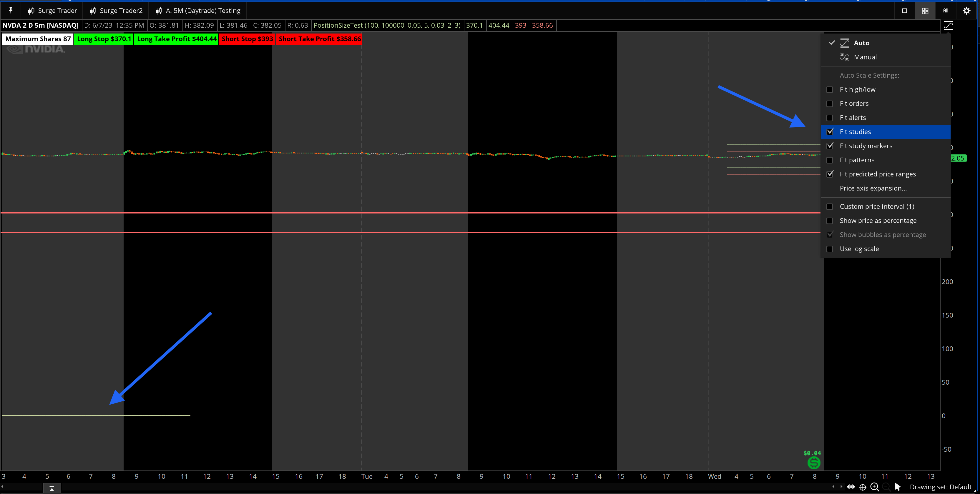Click the collapse lower panel arrow icon
Screen dimensions: 980x494
pos(52,488)
